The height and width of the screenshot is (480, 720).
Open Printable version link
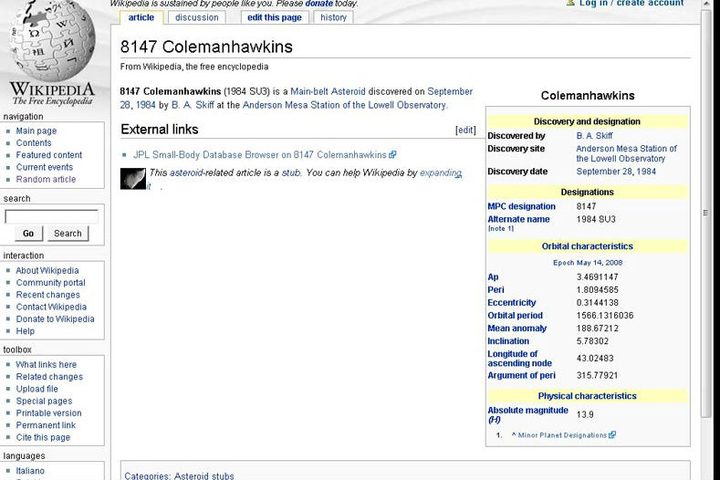49,413
